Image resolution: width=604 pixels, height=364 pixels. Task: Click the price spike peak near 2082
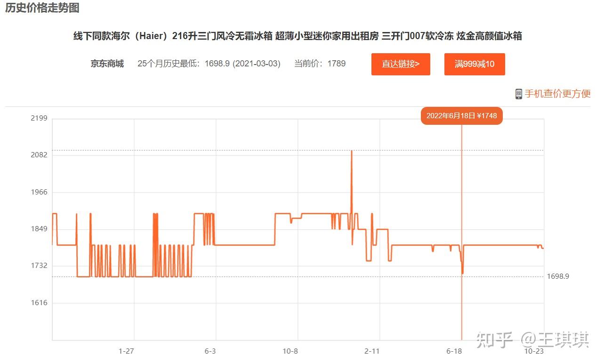(x=352, y=151)
